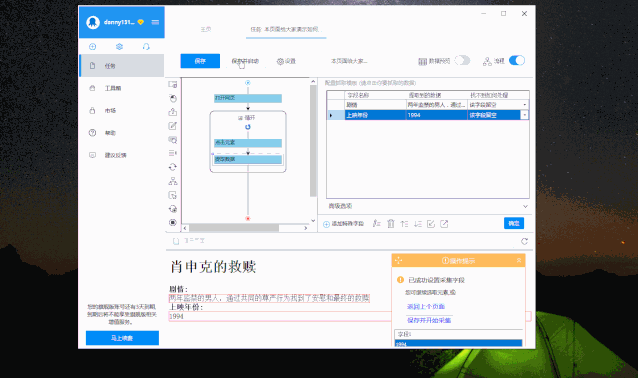The width and height of the screenshot is (638, 378).
Task: Click the blue 确定 confirm button
Action: 514,223
